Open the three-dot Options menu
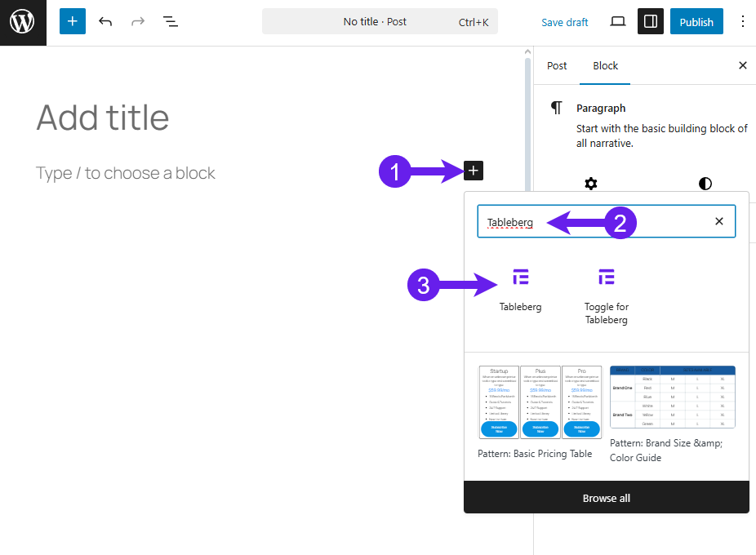Viewport: 756px width, 555px height. pyautogui.click(x=742, y=22)
